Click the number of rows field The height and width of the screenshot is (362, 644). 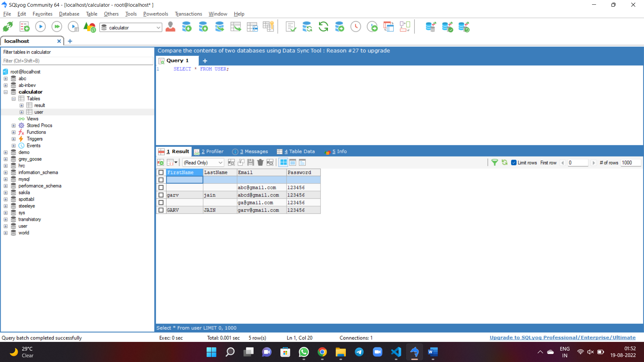pyautogui.click(x=631, y=163)
